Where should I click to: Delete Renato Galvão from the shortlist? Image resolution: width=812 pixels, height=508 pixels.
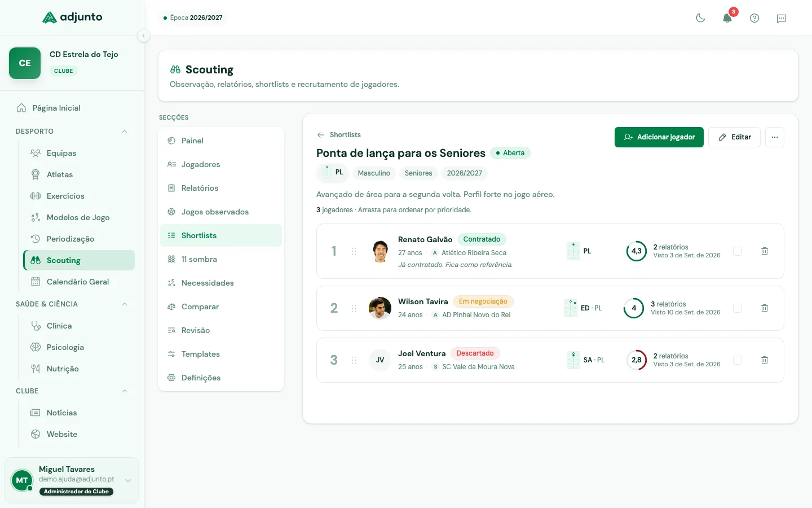[765, 251]
